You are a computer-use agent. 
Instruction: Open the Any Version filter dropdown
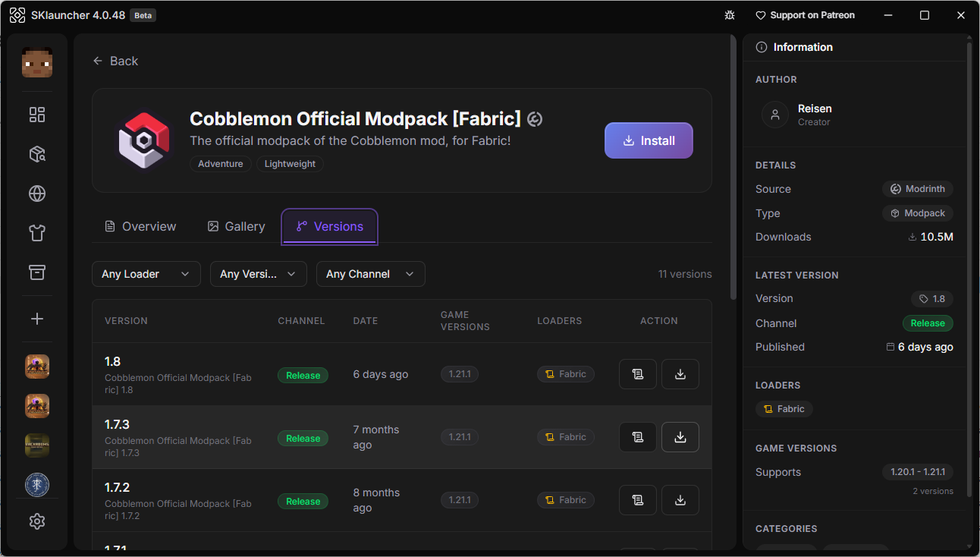(259, 274)
